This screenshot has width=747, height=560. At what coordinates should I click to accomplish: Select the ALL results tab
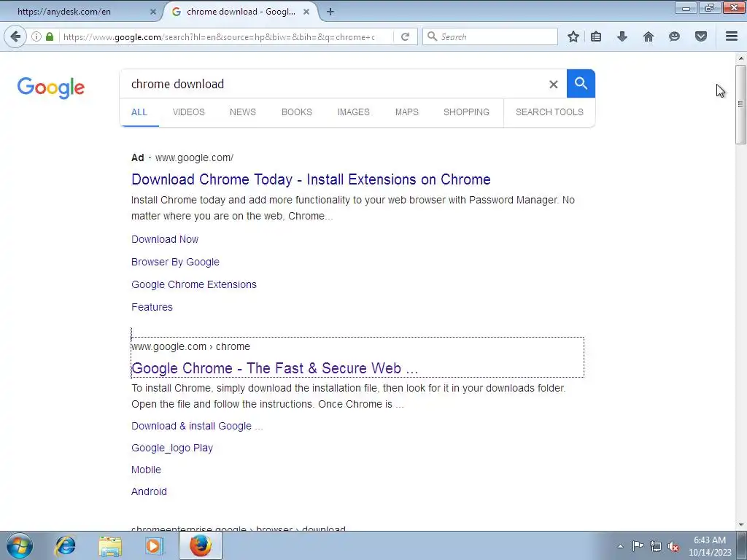pyautogui.click(x=139, y=112)
